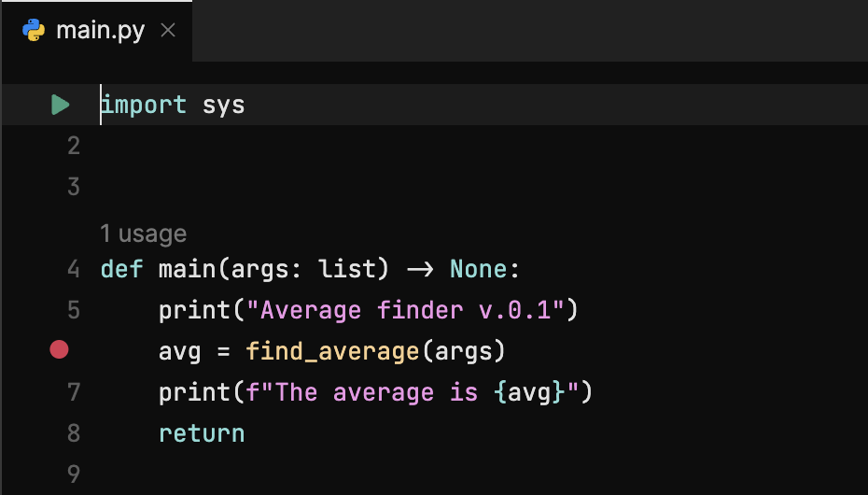Switch to the main.py tab

click(100, 30)
